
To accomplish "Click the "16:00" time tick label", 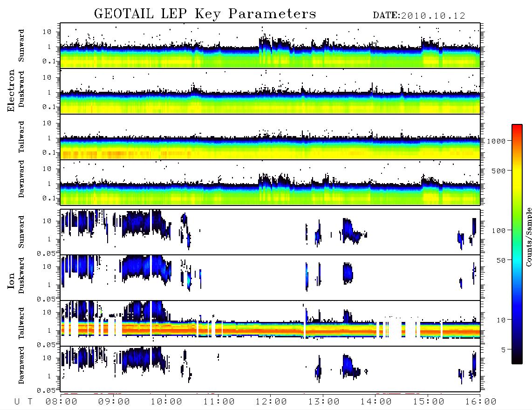I will [x=481, y=402].
